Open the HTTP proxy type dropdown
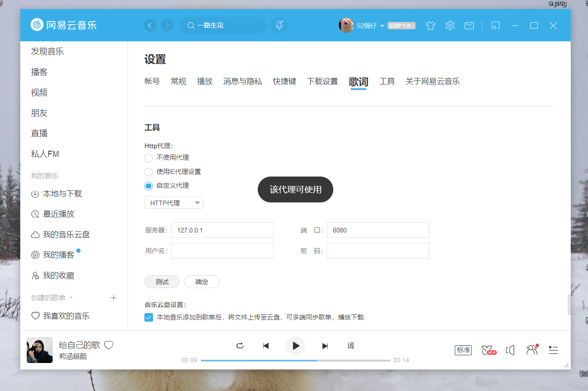 174,203
